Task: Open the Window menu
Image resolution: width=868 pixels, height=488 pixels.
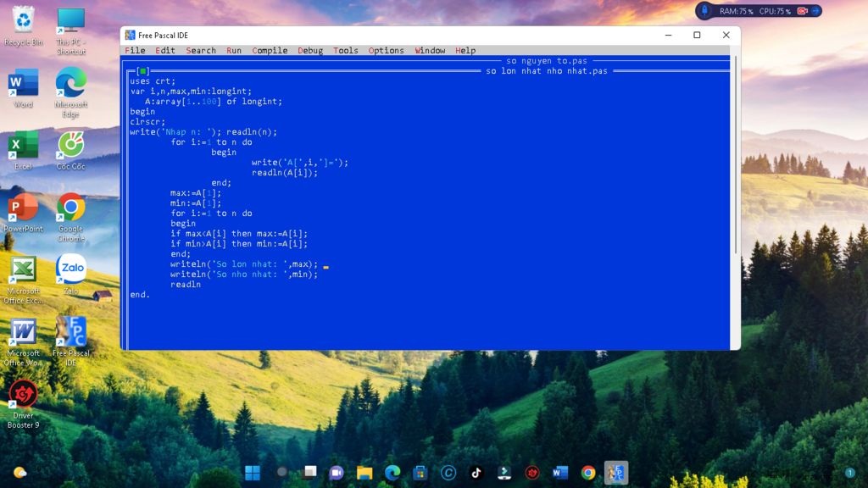Action: [x=430, y=50]
